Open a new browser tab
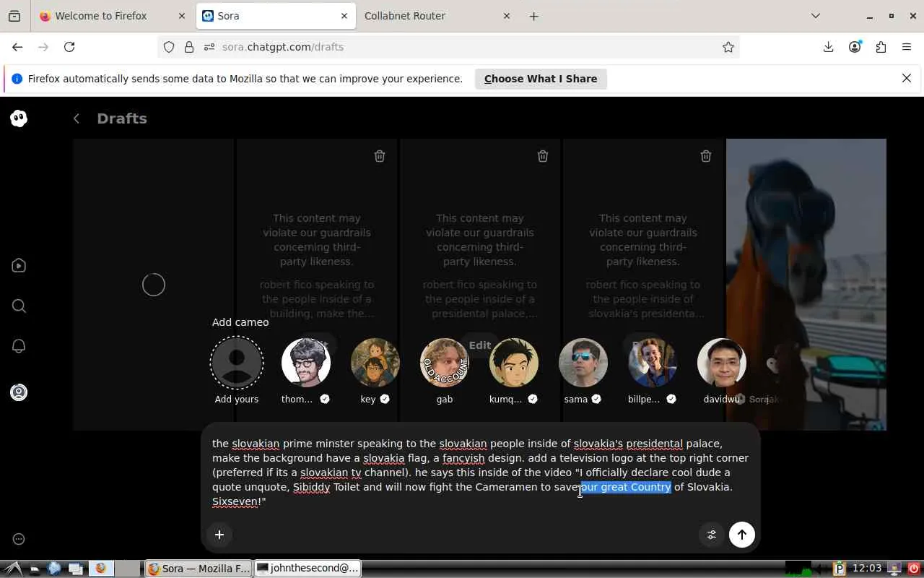924x578 pixels. tap(534, 16)
